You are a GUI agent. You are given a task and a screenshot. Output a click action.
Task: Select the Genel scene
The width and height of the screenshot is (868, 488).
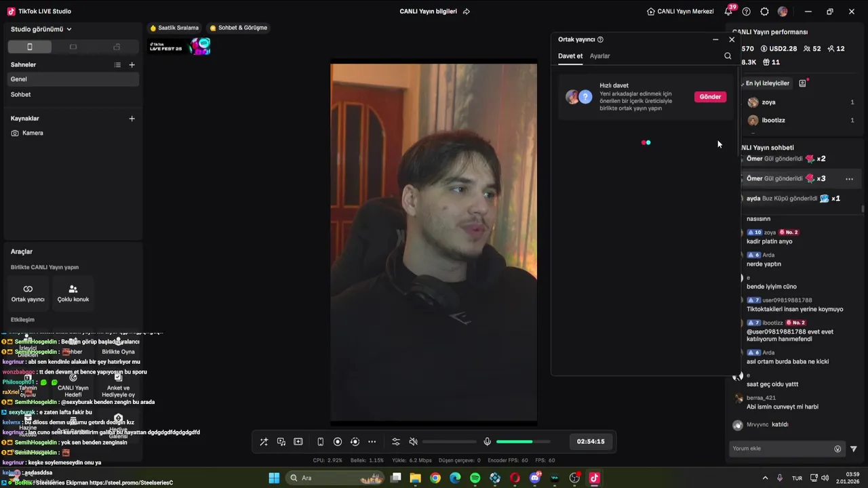(73, 79)
